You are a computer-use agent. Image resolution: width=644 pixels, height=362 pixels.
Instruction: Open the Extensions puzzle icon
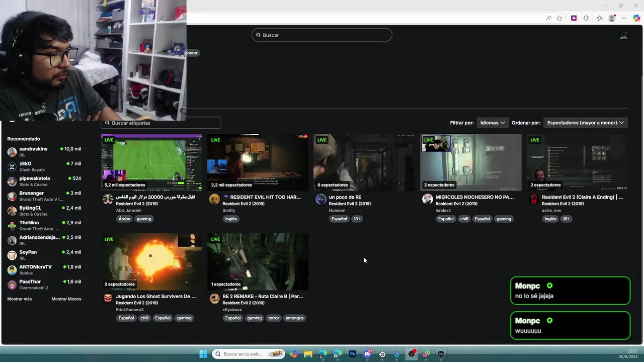pyautogui.click(x=586, y=18)
